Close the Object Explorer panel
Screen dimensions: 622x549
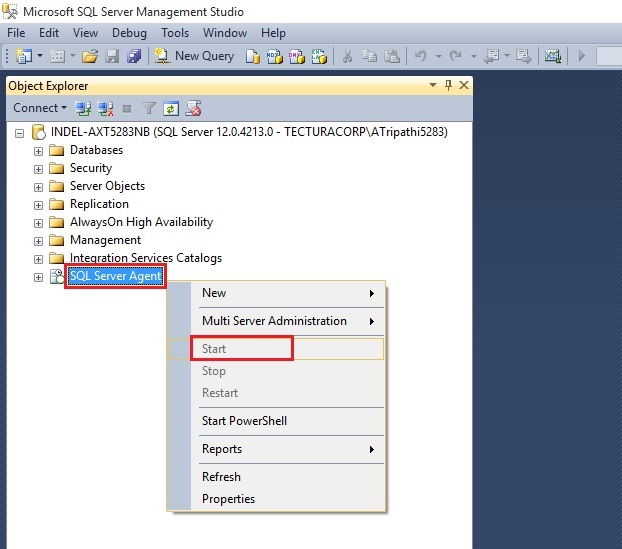click(x=463, y=86)
